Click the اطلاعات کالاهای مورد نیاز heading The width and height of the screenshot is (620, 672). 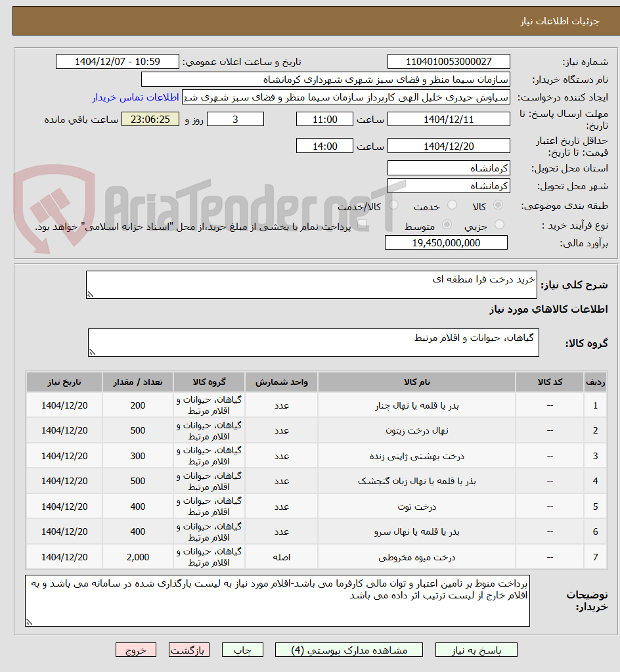(x=548, y=309)
